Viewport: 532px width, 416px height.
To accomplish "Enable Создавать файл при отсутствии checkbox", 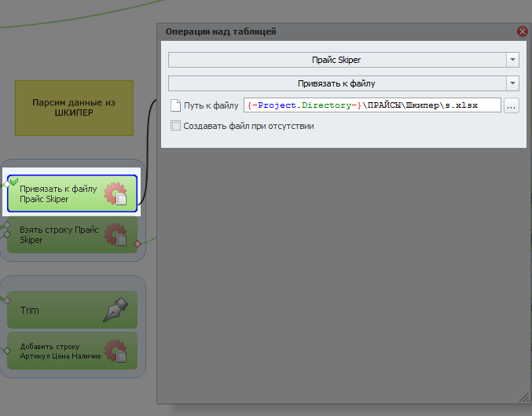I will (x=175, y=126).
